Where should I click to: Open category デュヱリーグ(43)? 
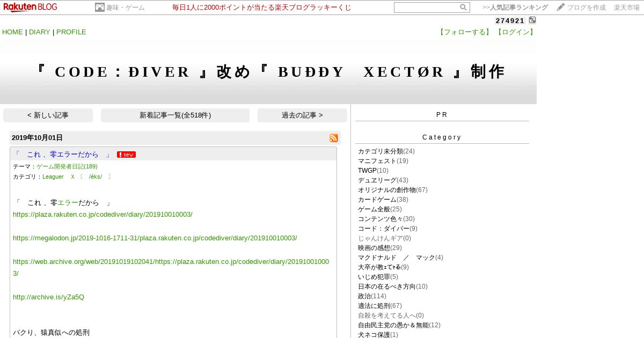383,180
